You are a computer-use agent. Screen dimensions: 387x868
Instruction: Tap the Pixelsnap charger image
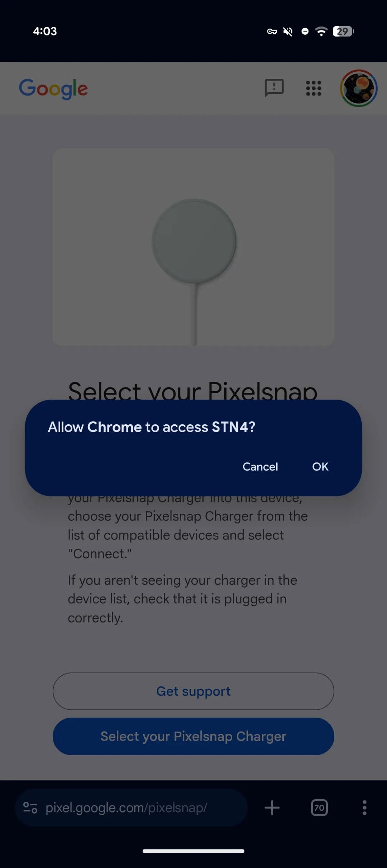193,247
